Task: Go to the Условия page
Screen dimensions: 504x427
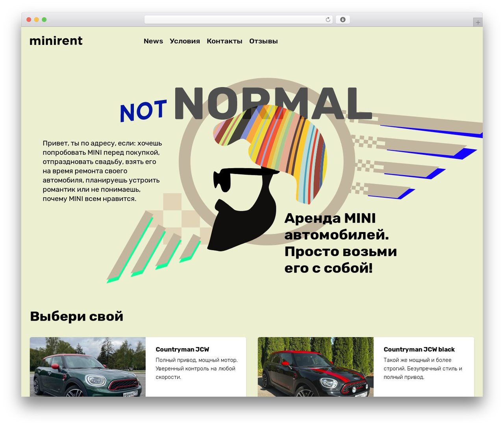Action: pyautogui.click(x=185, y=41)
